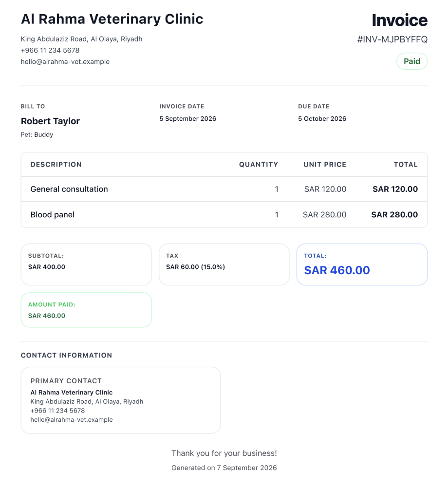Click the bold row total SAR 280.00
The image size is (448, 489).
coord(394,215)
